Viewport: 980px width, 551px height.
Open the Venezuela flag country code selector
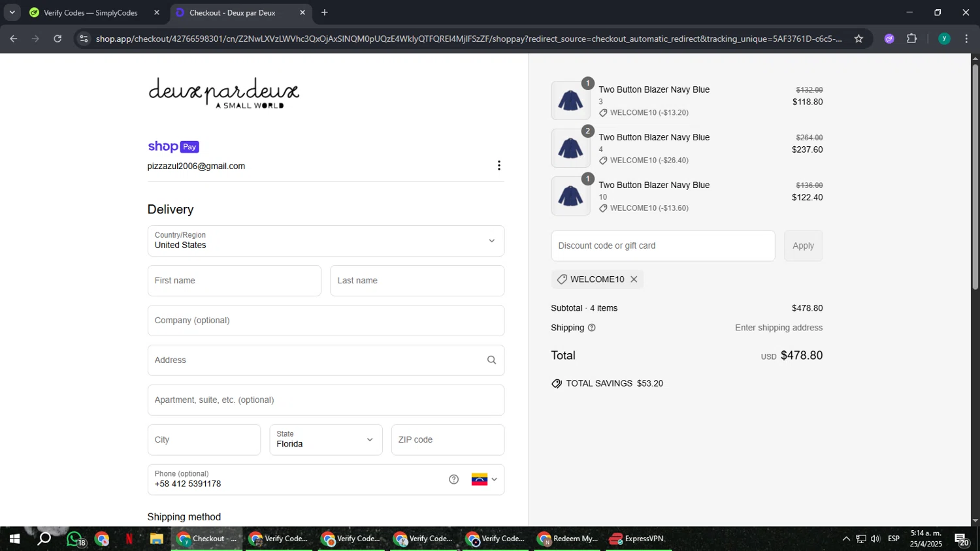484,480
